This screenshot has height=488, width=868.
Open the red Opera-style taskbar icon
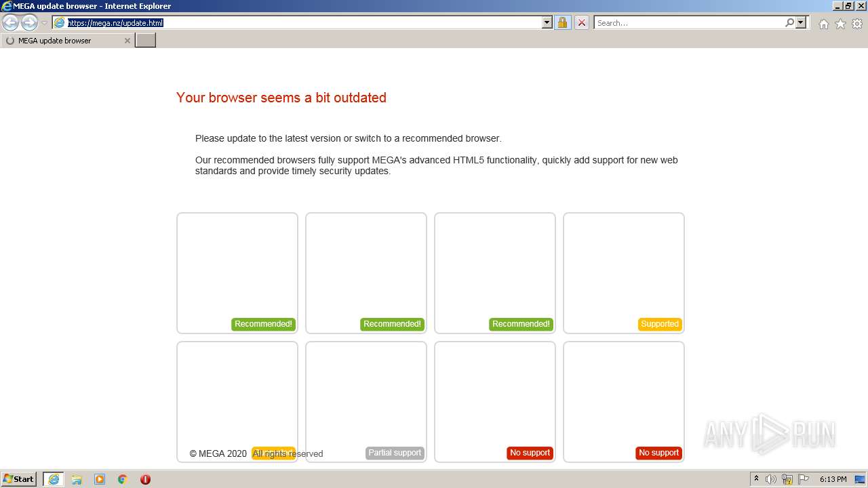(x=145, y=479)
